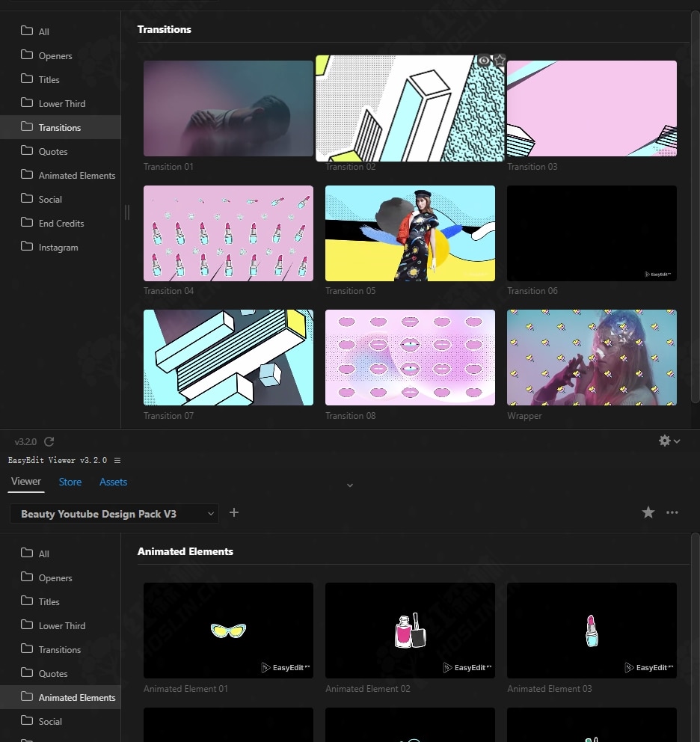Viewport: 700px width, 742px height.
Task: Select the Wrapper thumbnail
Action: (592, 358)
